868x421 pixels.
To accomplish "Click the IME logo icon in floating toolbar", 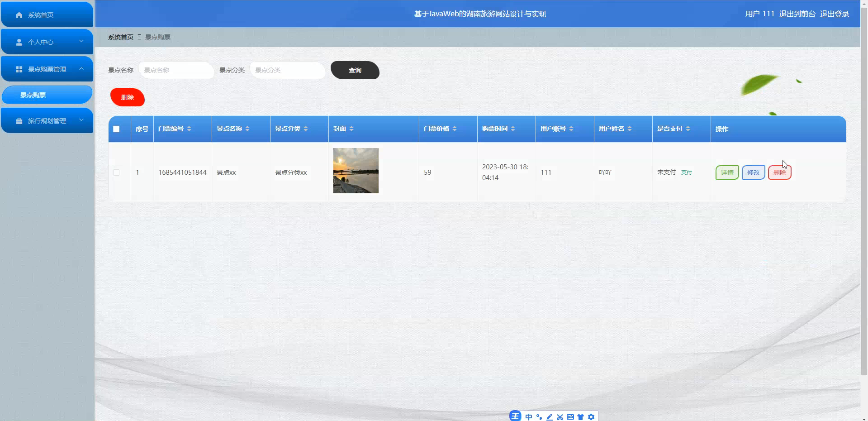I will point(515,416).
